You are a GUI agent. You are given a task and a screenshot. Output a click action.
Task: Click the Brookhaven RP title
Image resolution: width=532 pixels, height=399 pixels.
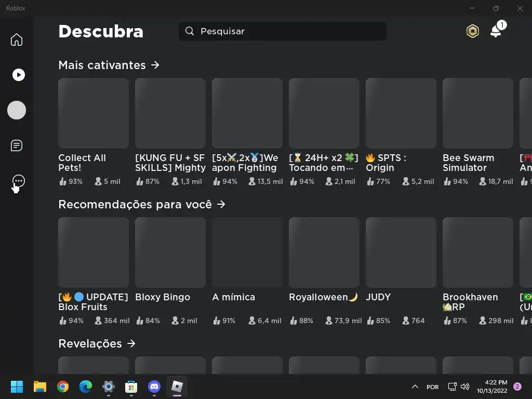coord(470,302)
